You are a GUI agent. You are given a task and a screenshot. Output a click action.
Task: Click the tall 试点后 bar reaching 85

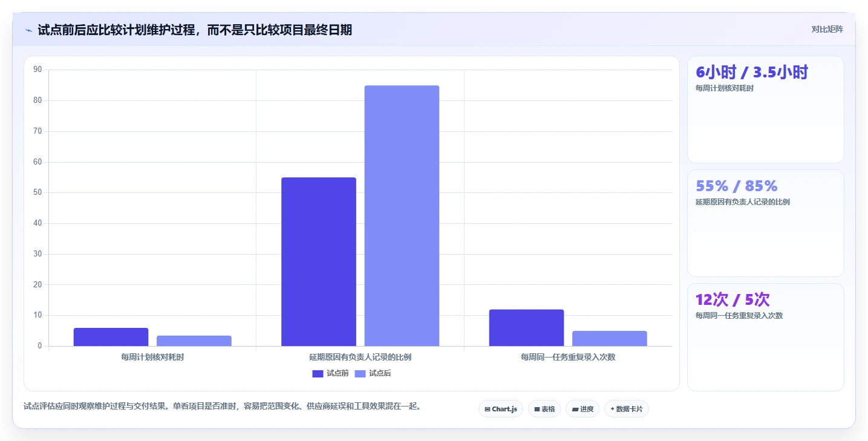(x=402, y=215)
